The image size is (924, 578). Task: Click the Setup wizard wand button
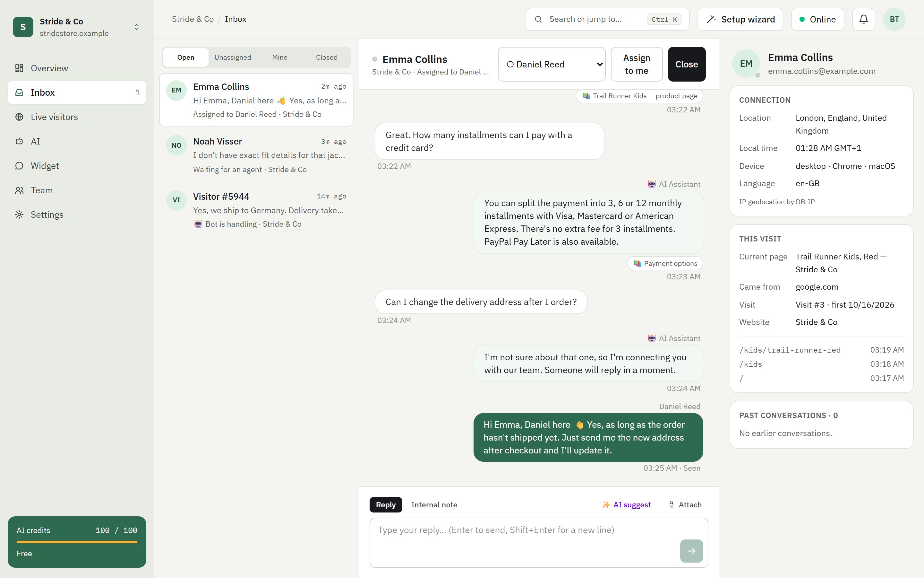tap(740, 19)
